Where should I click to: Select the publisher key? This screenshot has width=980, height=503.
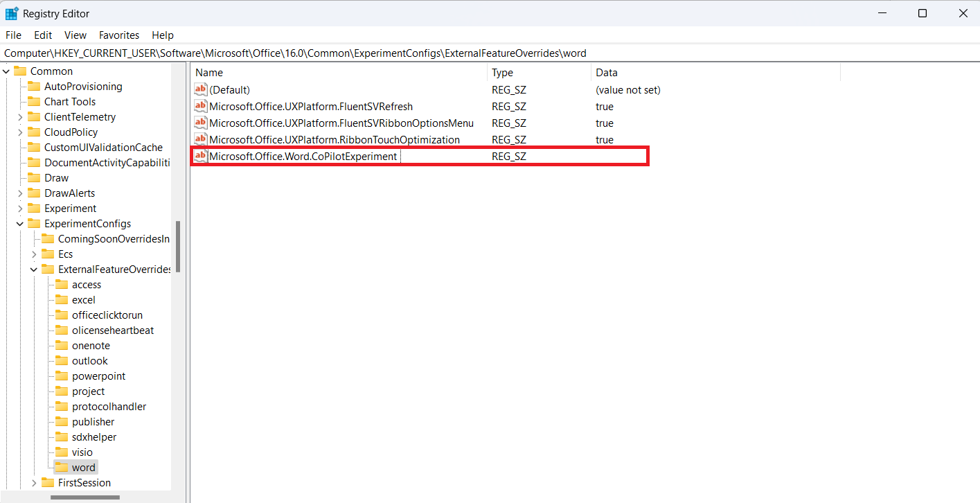click(93, 421)
